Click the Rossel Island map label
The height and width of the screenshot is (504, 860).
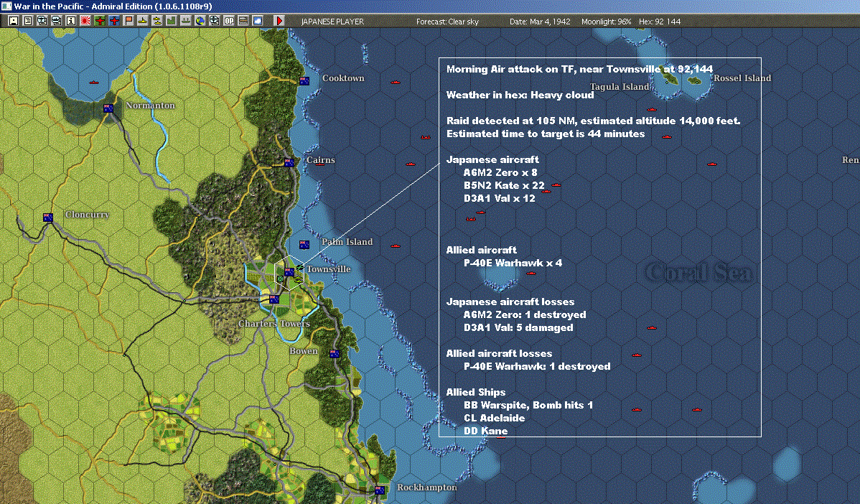click(x=742, y=78)
